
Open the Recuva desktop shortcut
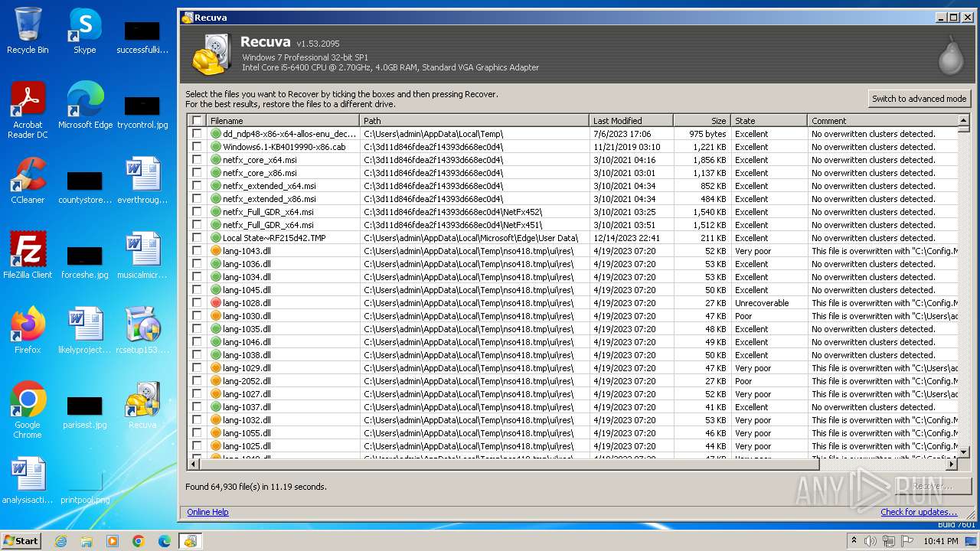pos(142,405)
